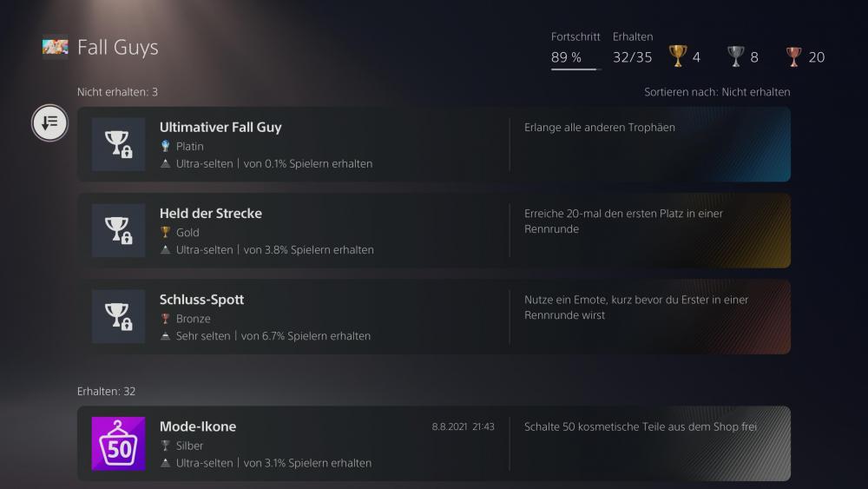
Task: Select locked trophy icon for Ultimativer Fall Guy
Action: click(x=118, y=144)
